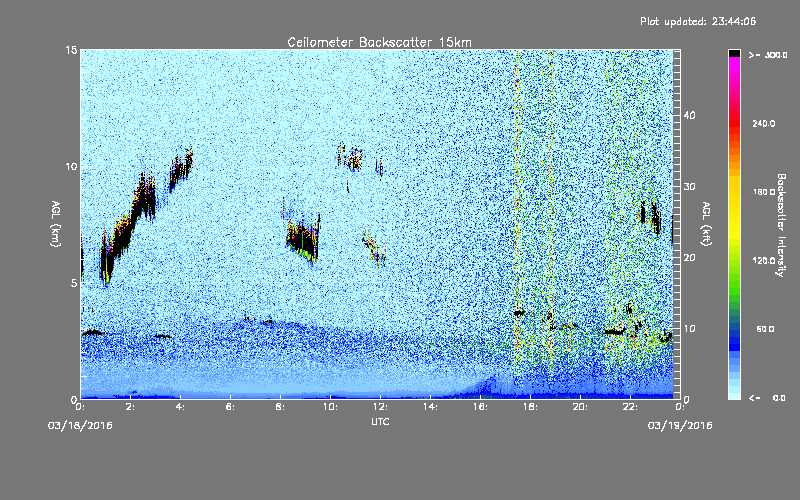Click the 240.0 colorbar tick label
Viewport: 800px width, 500px height.
[764, 123]
